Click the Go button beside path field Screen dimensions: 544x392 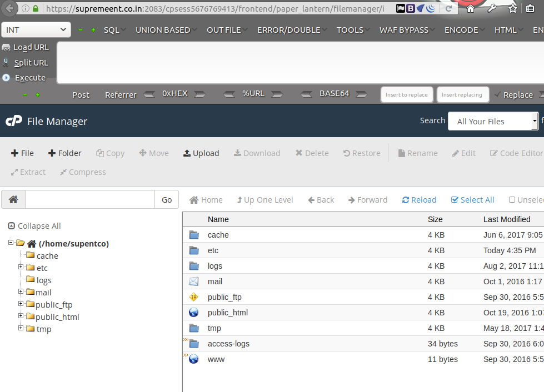click(167, 200)
